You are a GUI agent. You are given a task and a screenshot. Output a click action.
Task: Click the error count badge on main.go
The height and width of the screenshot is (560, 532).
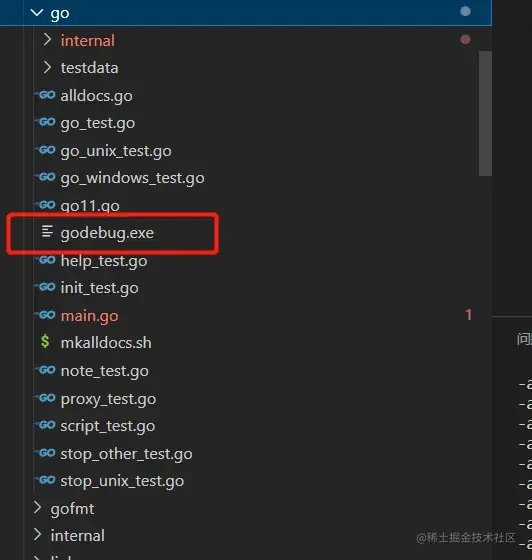tap(468, 315)
